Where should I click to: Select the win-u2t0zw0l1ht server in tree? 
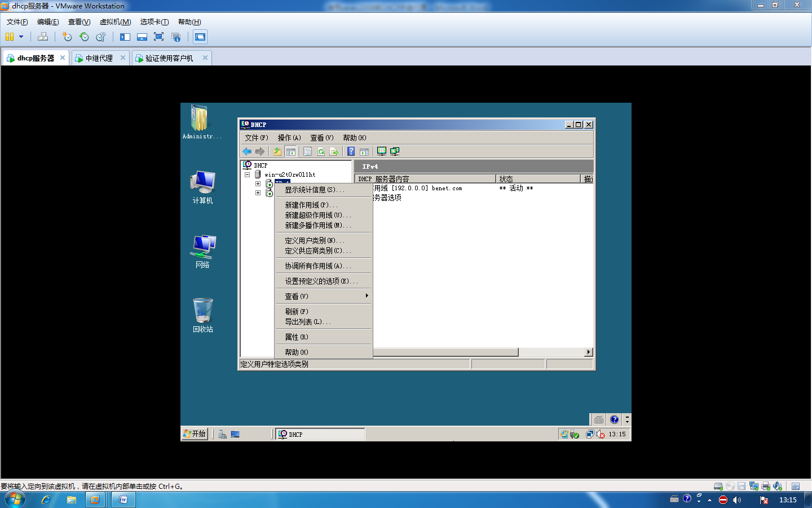point(290,174)
